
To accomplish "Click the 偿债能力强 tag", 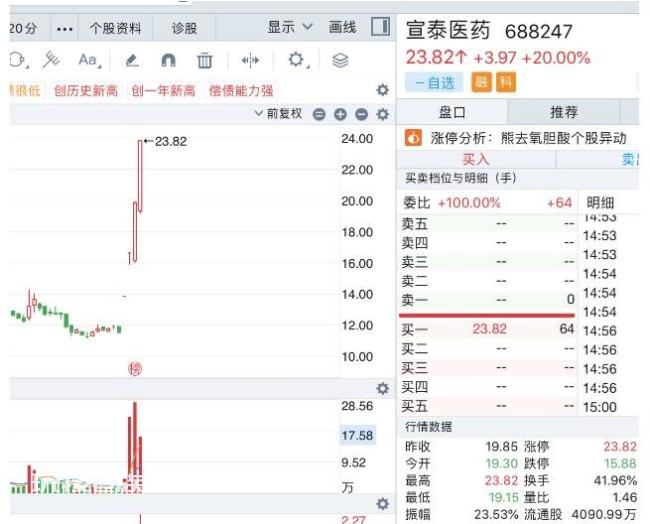I will tap(241, 90).
